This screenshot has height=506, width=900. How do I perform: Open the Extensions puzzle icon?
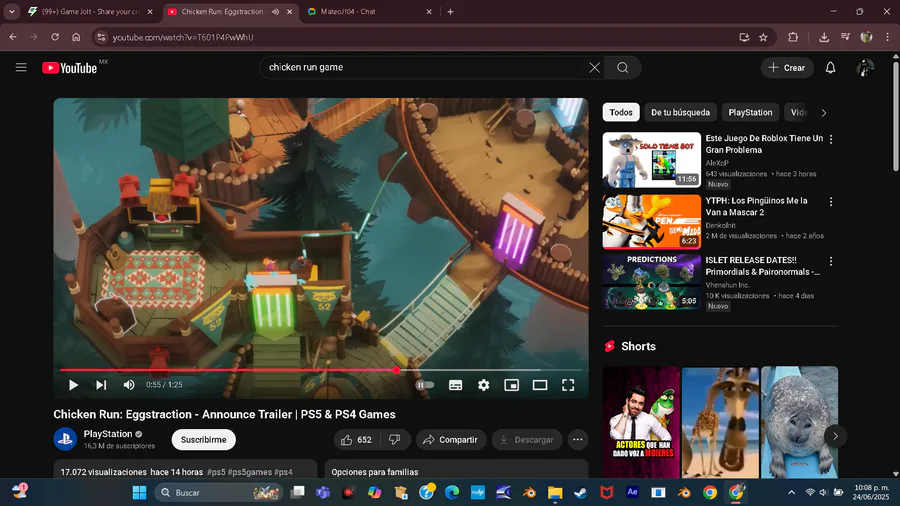tap(793, 37)
